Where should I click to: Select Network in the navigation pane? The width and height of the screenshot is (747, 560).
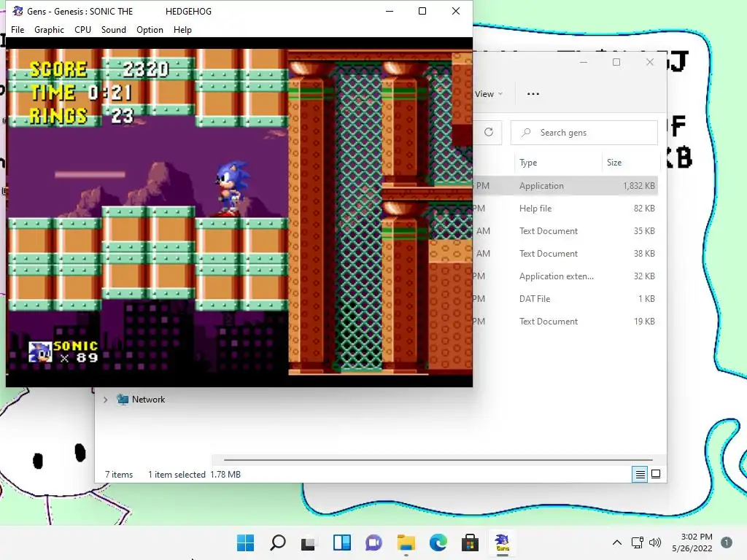coord(148,400)
